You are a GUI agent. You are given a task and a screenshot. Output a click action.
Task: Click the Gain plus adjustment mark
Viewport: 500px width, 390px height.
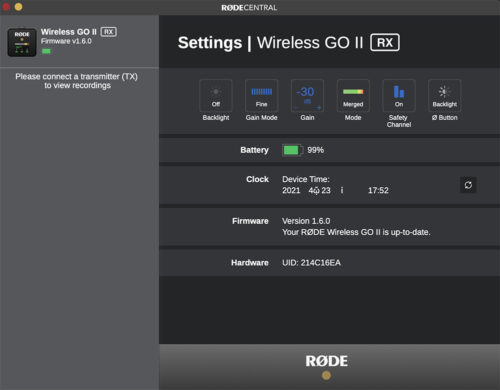[x=319, y=108]
